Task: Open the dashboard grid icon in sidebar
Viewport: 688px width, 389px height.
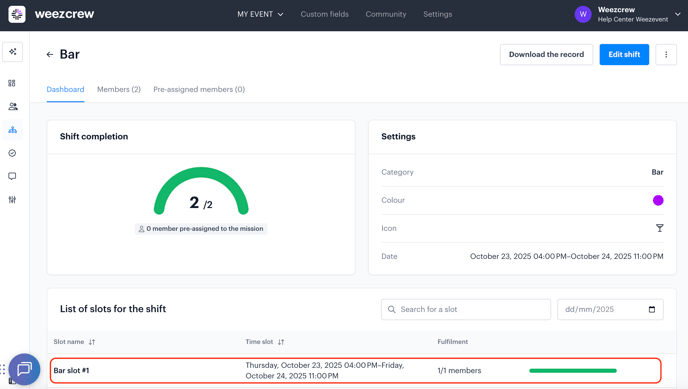Action: point(12,83)
